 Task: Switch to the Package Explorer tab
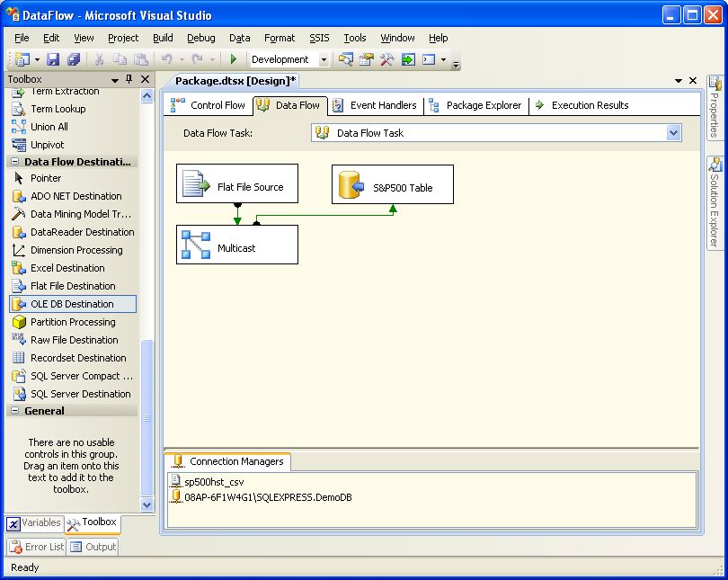click(475, 105)
